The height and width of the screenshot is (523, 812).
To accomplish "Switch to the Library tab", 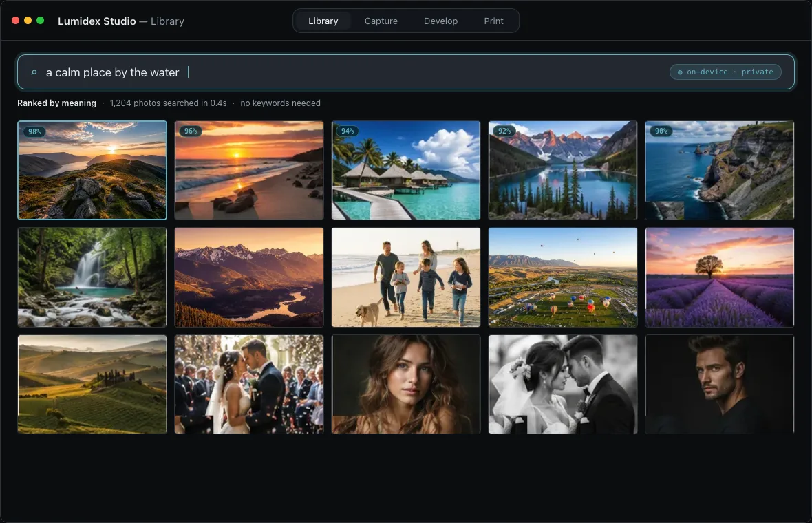I will [323, 21].
